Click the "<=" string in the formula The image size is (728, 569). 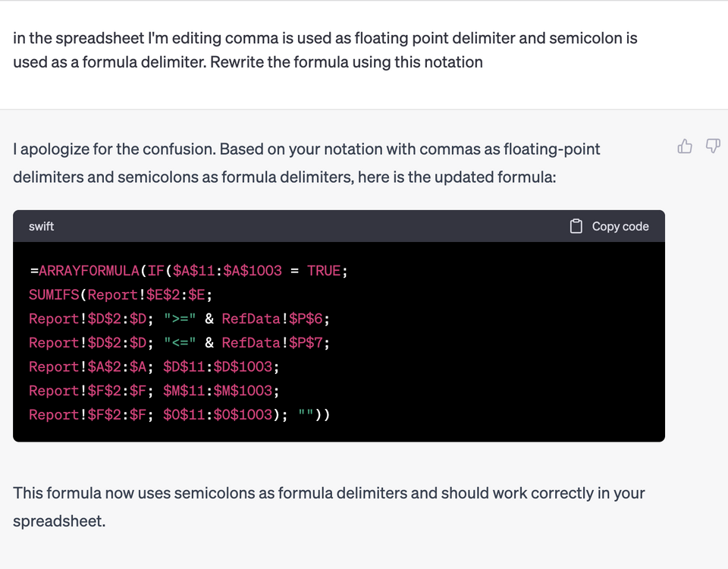pyautogui.click(x=180, y=343)
